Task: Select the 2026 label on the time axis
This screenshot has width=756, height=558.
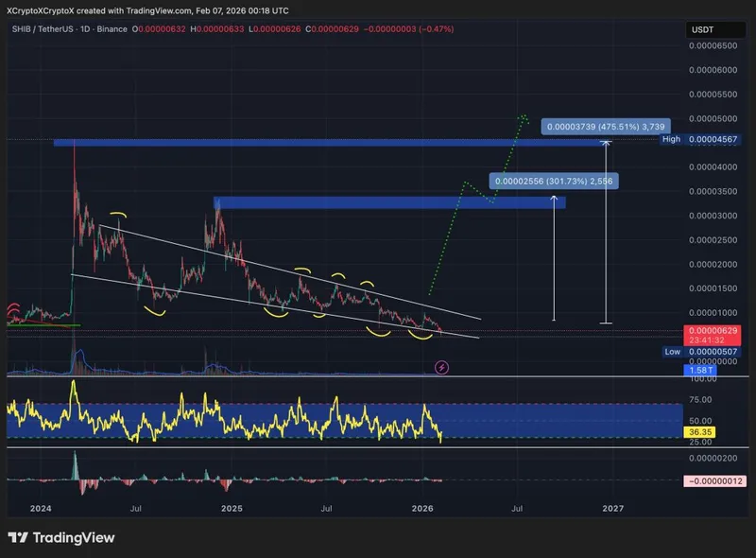Action: pyautogui.click(x=422, y=508)
